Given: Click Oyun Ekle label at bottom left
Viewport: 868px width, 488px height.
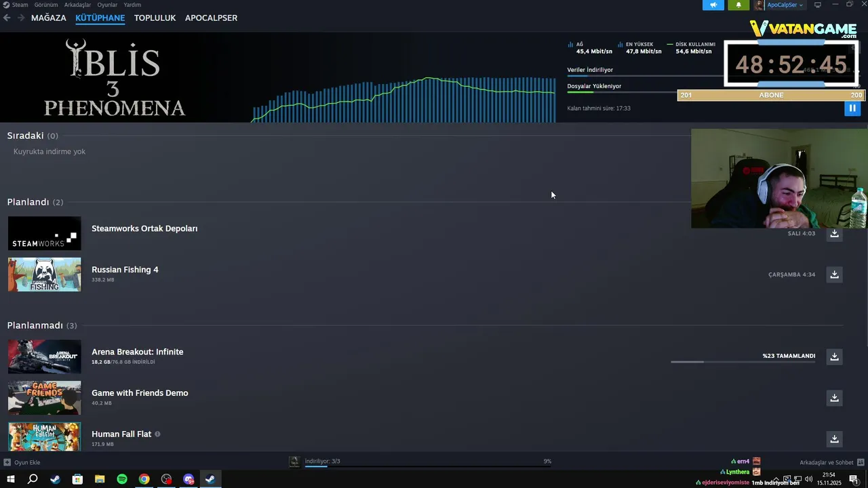Looking at the screenshot, I should (27, 462).
